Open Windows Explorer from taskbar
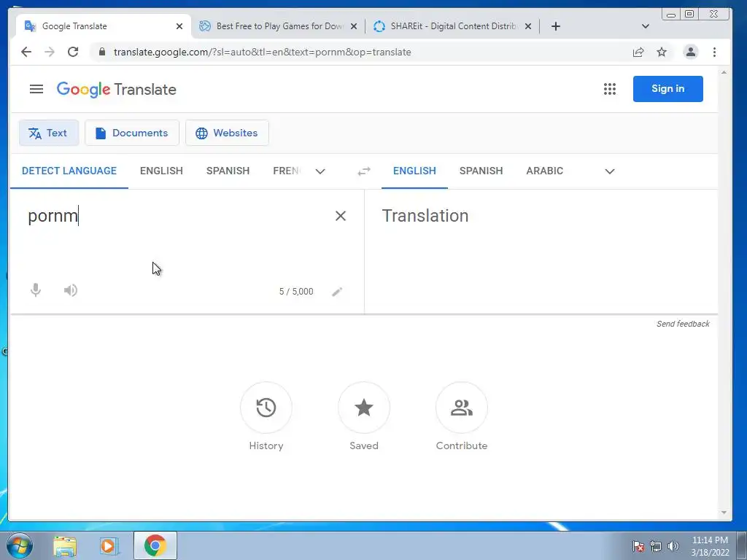The height and width of the screenshot is (560, 747). (65, 546)
